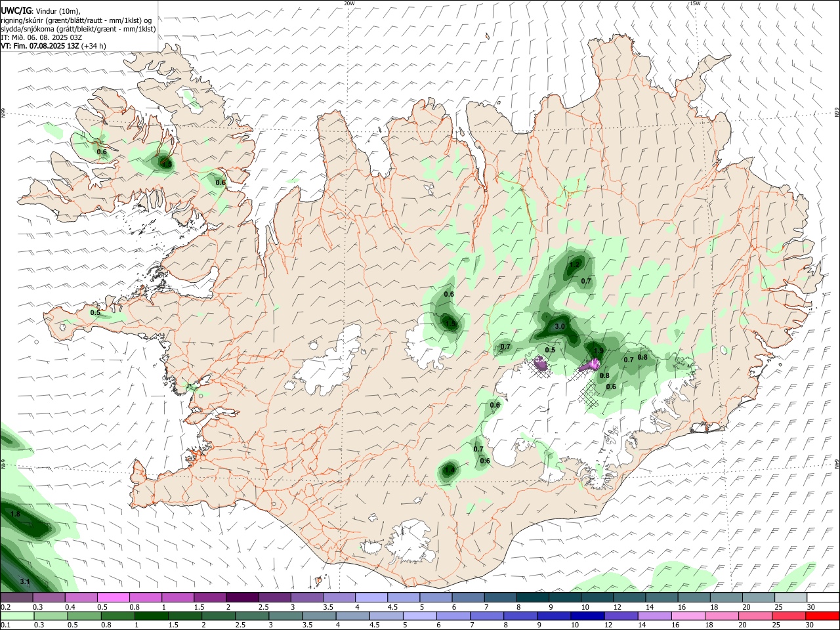840x630 pixels.
Task: Select the dark teal 8–9 swatch on upper scale
Action: [532, 598]
